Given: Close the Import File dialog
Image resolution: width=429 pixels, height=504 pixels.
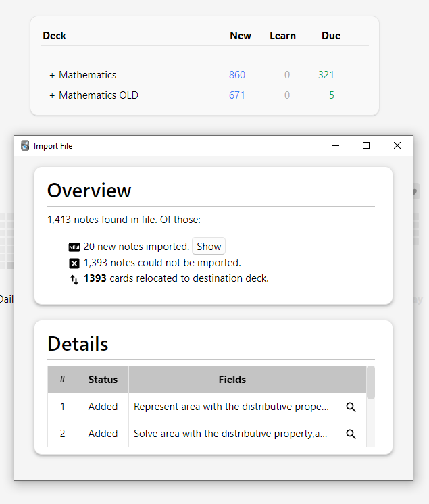Looking at the screenshot, I should point(397,145).
